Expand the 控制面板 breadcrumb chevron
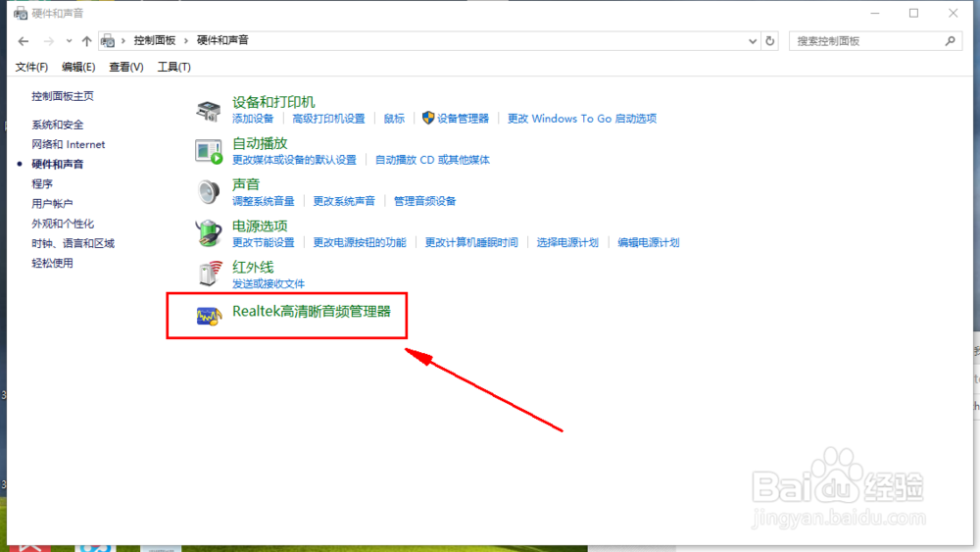The width and height of the screenshot is (980, 552). pos(185,40)
